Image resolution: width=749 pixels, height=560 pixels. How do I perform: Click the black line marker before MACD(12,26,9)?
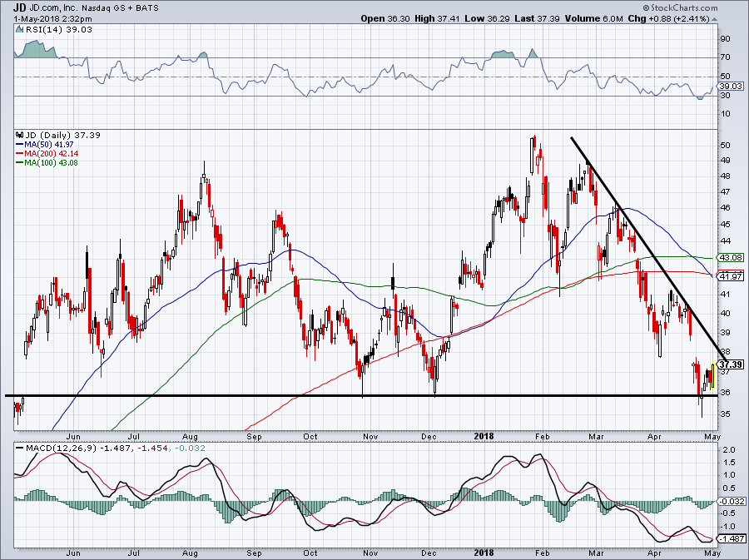(19, 448)
